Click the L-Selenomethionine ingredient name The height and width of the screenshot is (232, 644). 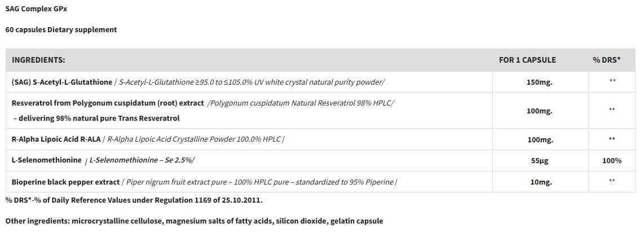point(47,160)
